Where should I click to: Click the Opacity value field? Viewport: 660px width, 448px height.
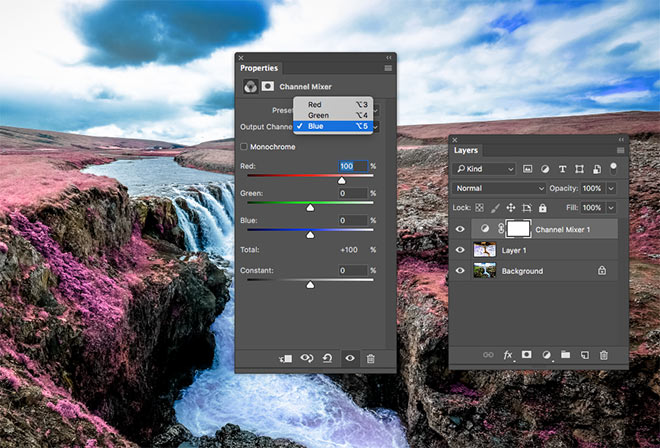click(593, 188)
